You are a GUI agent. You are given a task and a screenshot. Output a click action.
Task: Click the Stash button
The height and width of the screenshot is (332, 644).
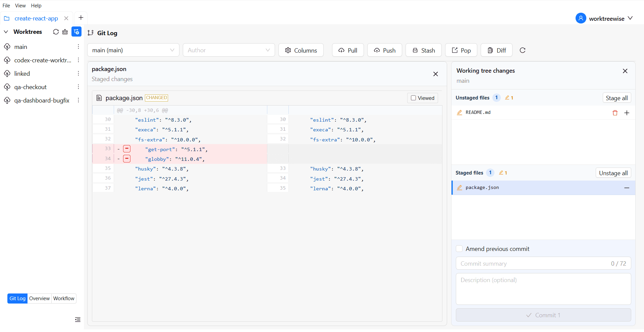(424, 50)
